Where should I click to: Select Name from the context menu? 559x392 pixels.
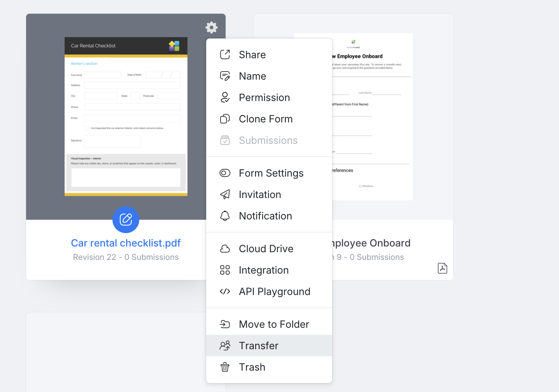point(252,76)
